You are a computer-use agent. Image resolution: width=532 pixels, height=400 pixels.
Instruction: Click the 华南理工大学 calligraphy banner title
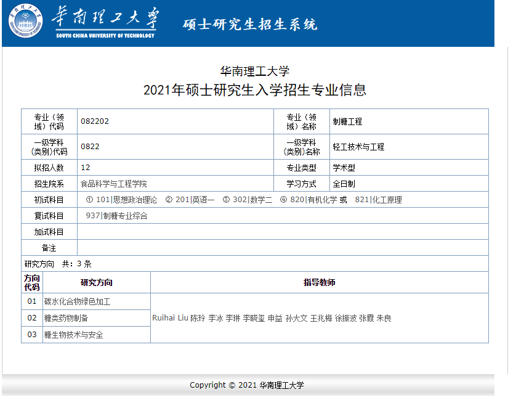click(105, 17)
